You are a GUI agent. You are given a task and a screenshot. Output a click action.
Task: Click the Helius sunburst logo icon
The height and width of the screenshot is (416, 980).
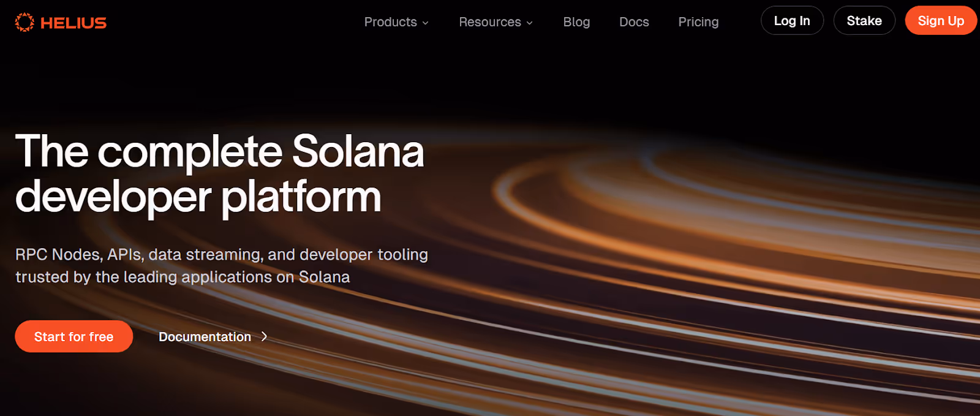point(24,22)
